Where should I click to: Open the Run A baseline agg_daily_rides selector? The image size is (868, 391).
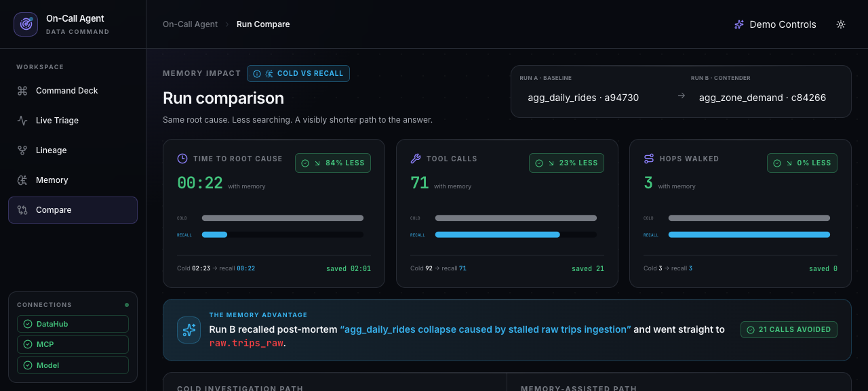(x=583, y=98)
